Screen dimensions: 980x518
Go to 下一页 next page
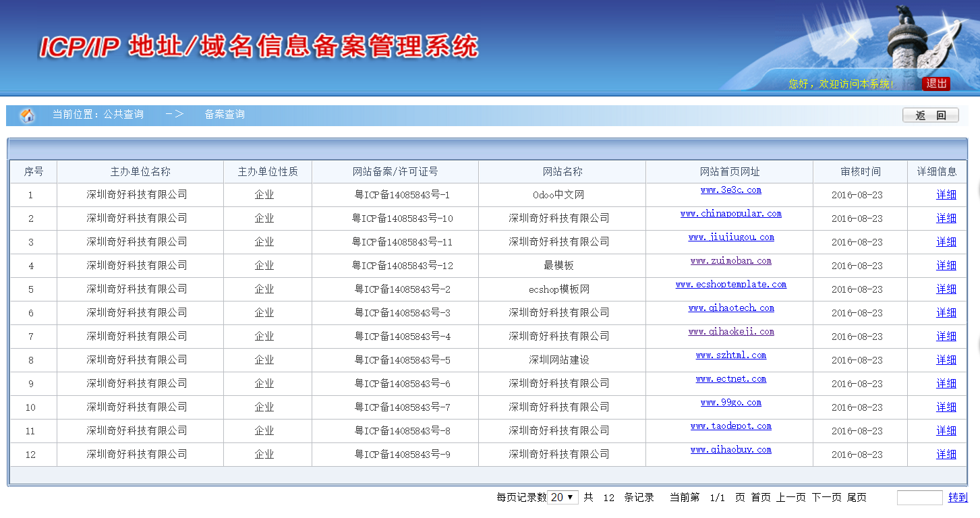tap(826, 497)
